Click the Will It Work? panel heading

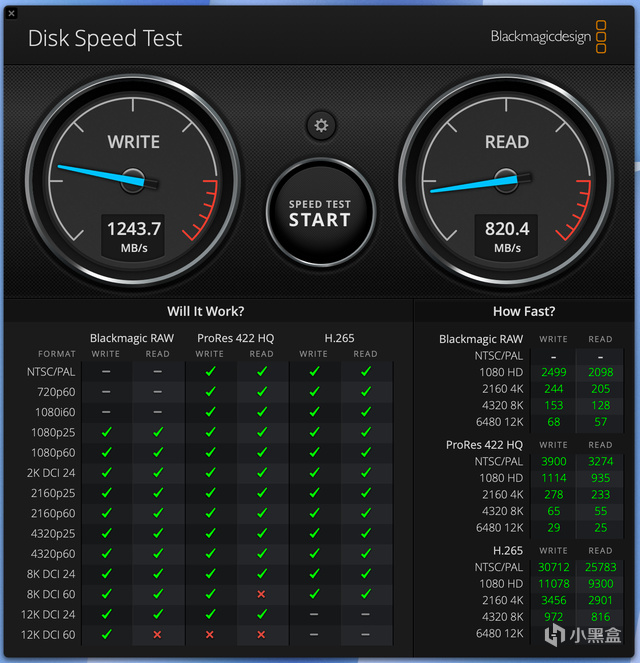point(206,311)
